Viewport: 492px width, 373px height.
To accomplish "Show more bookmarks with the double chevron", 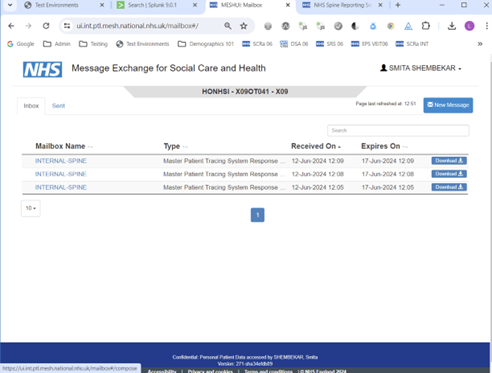I will 480,44.
